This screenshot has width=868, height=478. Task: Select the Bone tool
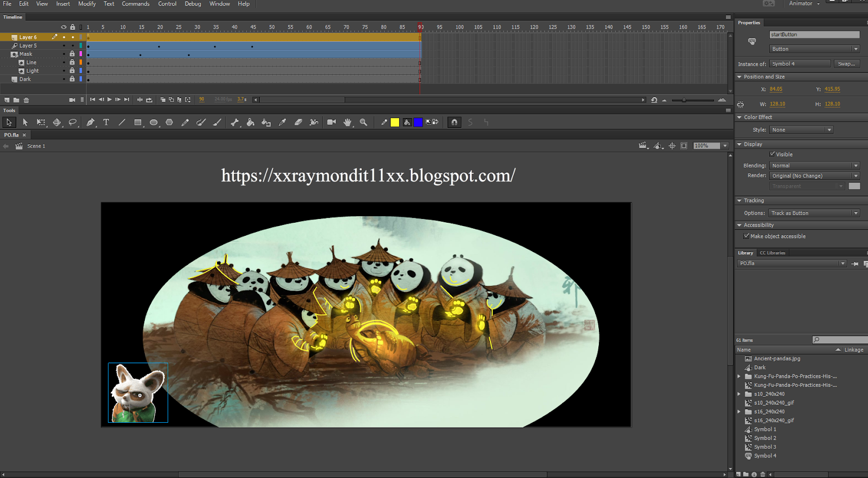coord(234,122)
